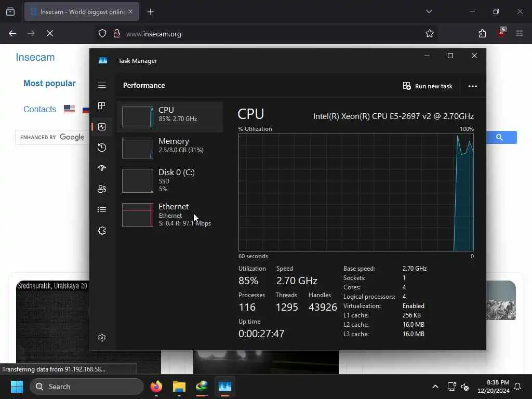The width and height of the screenshot is (532, 399).
Task: Click Firefox recent browsing view icon
Action: tap(10, 11)
